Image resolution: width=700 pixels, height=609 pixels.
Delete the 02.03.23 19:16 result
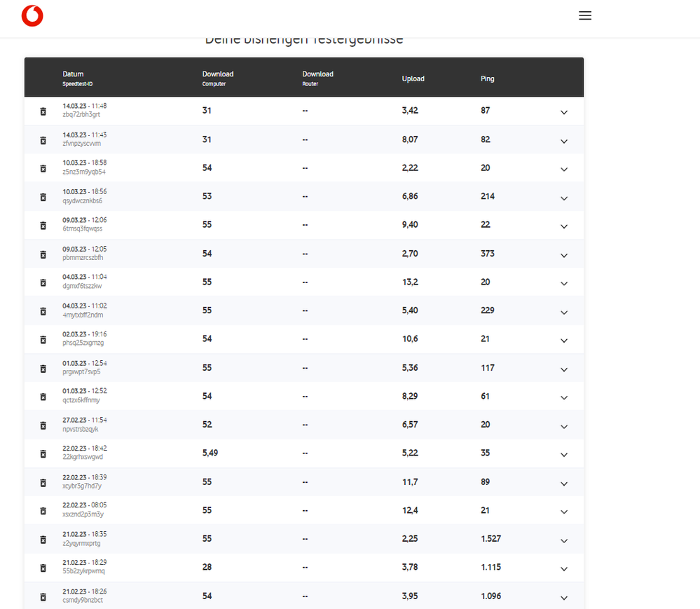(x=43, y=340)
